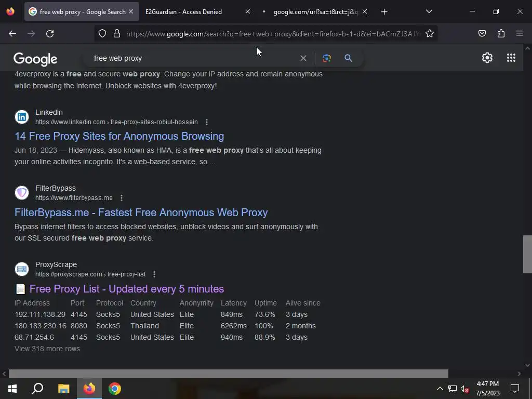
Task: Go back to the previous page
Action: click(12, 34)
